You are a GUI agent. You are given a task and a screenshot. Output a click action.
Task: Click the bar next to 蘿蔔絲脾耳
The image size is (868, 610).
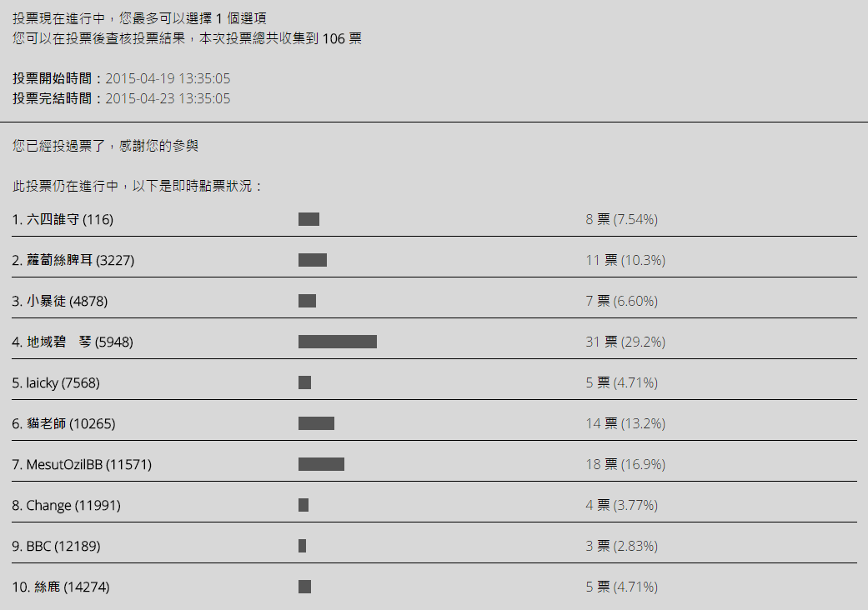coord(313,260)
